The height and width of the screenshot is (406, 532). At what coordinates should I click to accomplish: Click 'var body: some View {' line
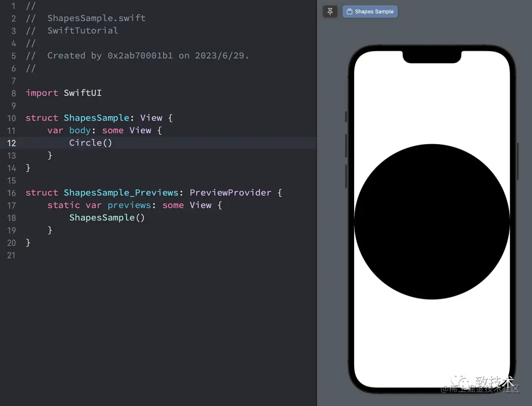[104, 130]
